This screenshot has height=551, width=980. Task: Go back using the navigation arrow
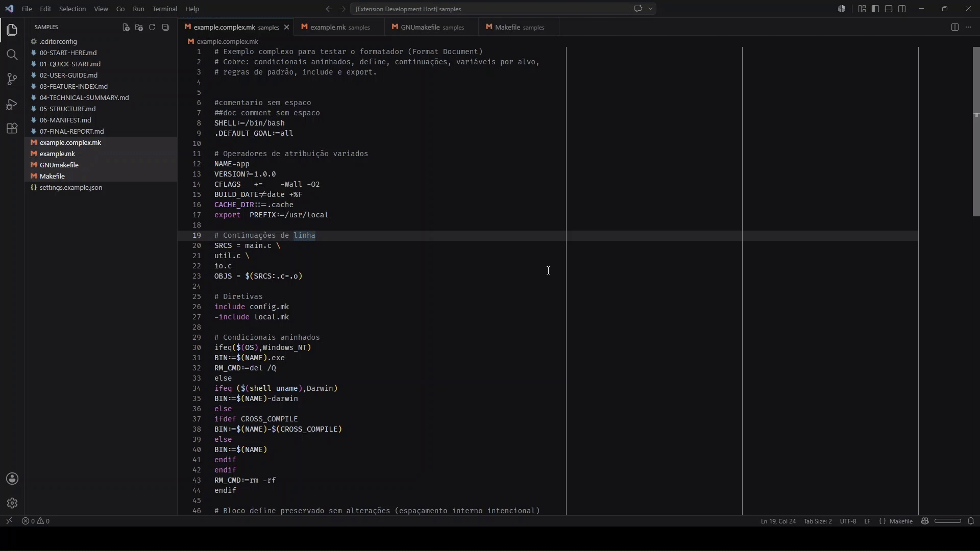[329, 9]
